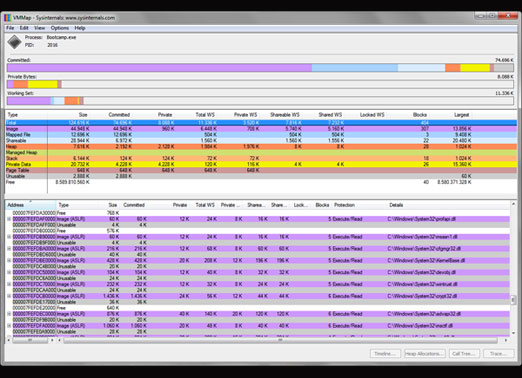The width and height of the screenshot is (522, 378).
Task: Click the VMMap icon in the title bar
Action: tap(7, 18)
